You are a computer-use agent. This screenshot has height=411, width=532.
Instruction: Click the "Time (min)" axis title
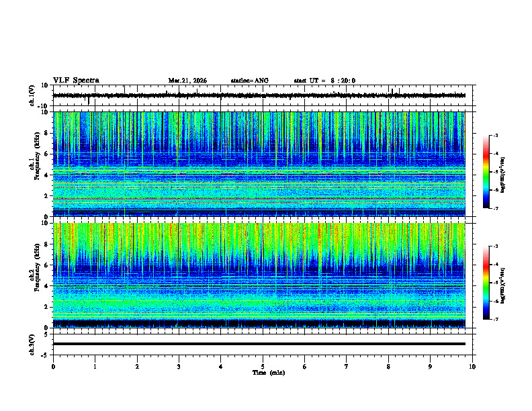coord(269,373)
